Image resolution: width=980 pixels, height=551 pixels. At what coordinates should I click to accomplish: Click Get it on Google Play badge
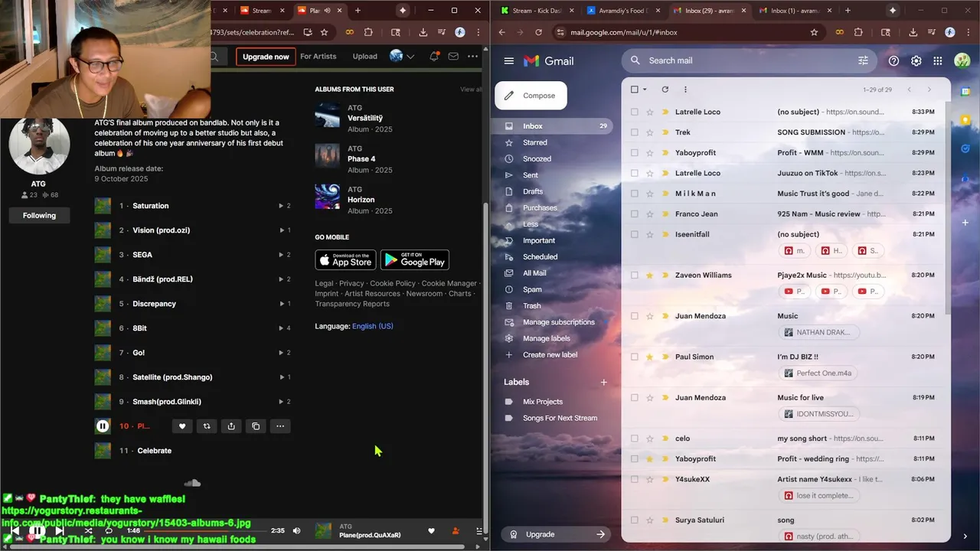415,259
